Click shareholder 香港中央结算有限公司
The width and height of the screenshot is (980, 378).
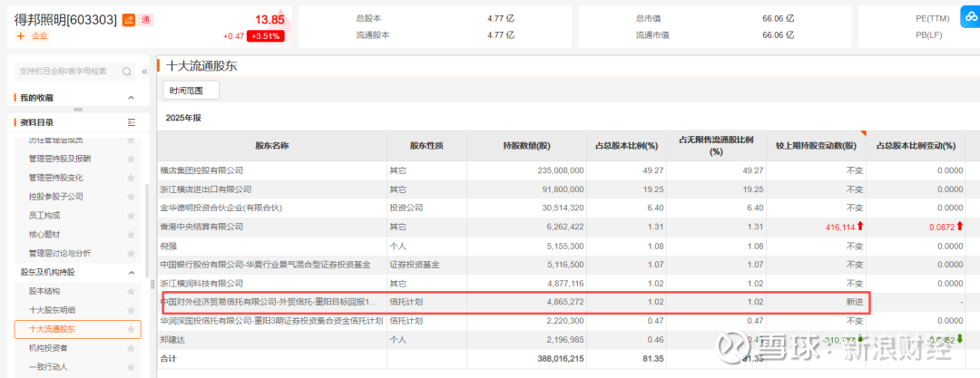coord(201,227)
